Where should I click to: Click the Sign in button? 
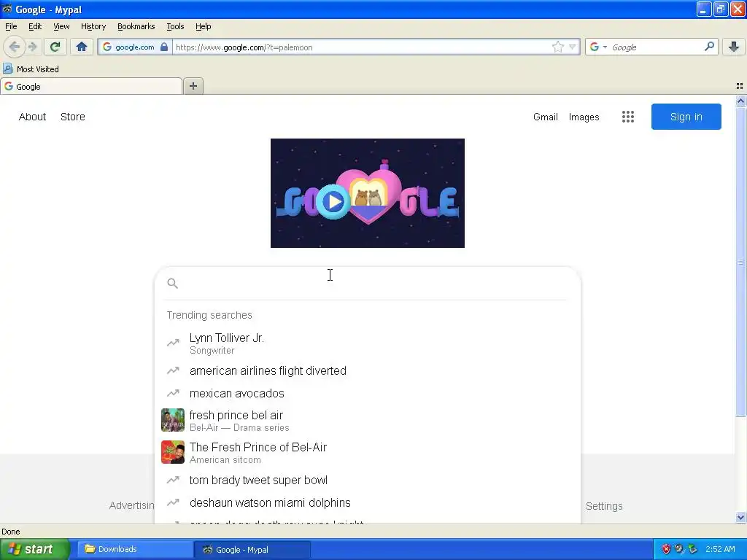click(686, 117)
